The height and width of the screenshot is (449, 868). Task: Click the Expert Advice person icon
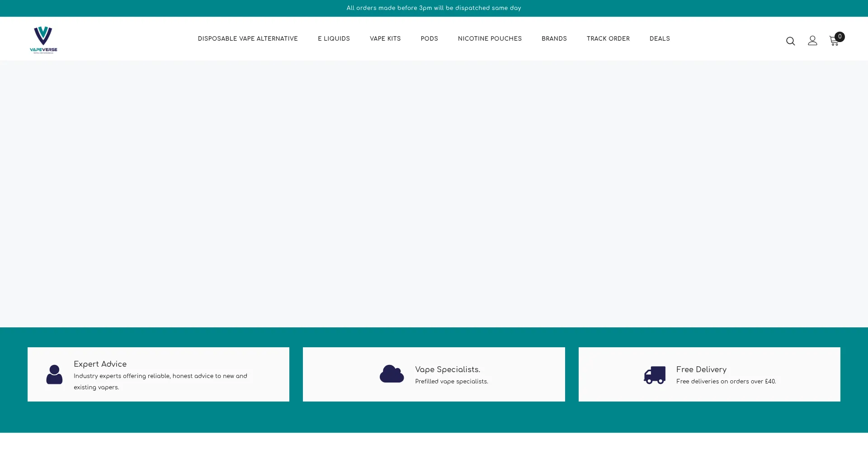[x=54, y=374]
